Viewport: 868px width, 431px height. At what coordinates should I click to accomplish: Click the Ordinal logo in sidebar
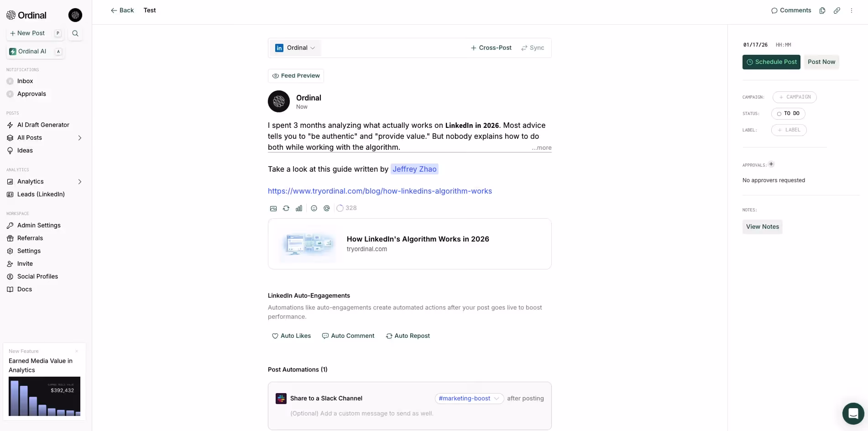(26, 15)
